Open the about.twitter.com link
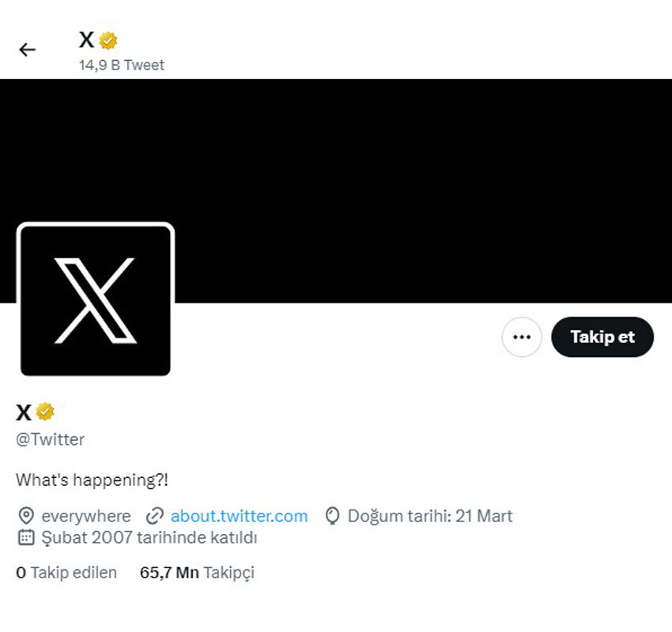Screen dimensions: 672x632 tap(239, 517)
